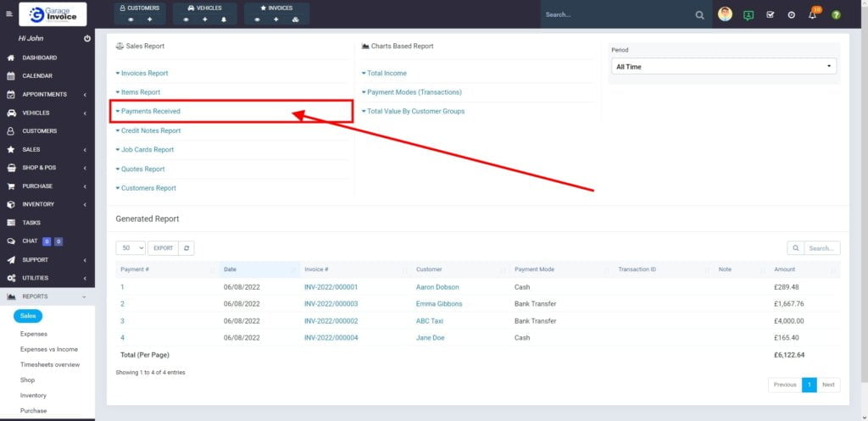The height and width of the screenshot is (421, 868).
Task: View vehicles via eye icon under VEHICLES
Action: [x=186, y=19]
